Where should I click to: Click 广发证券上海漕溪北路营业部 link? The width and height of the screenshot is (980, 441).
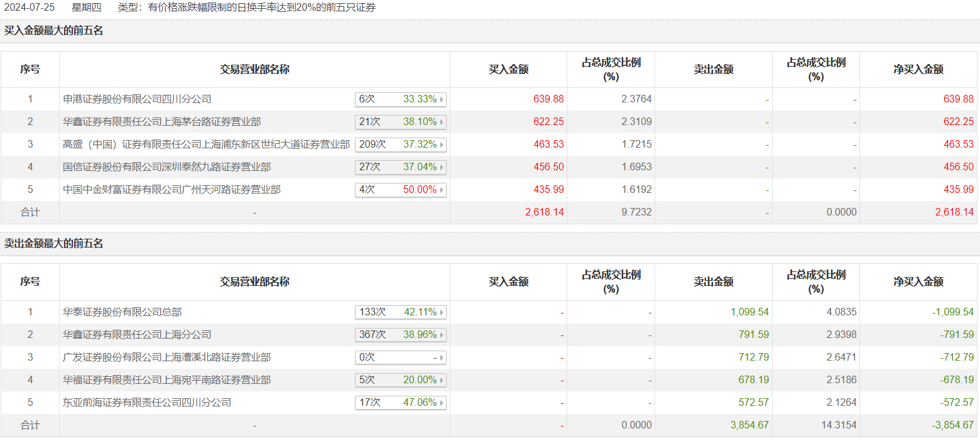(x=167, y=357)
